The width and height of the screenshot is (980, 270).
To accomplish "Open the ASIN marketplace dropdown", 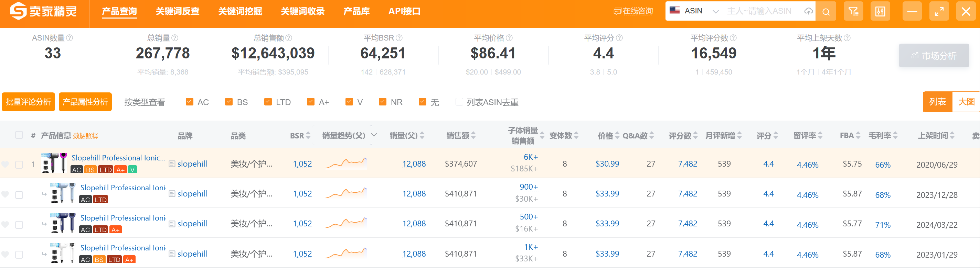I will (x=694, y=11).
